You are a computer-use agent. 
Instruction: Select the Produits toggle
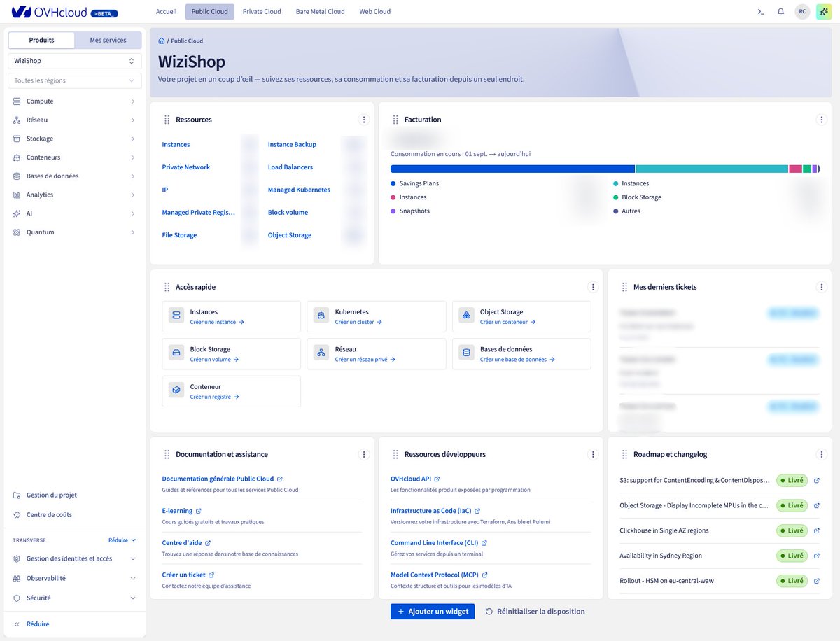41,40
